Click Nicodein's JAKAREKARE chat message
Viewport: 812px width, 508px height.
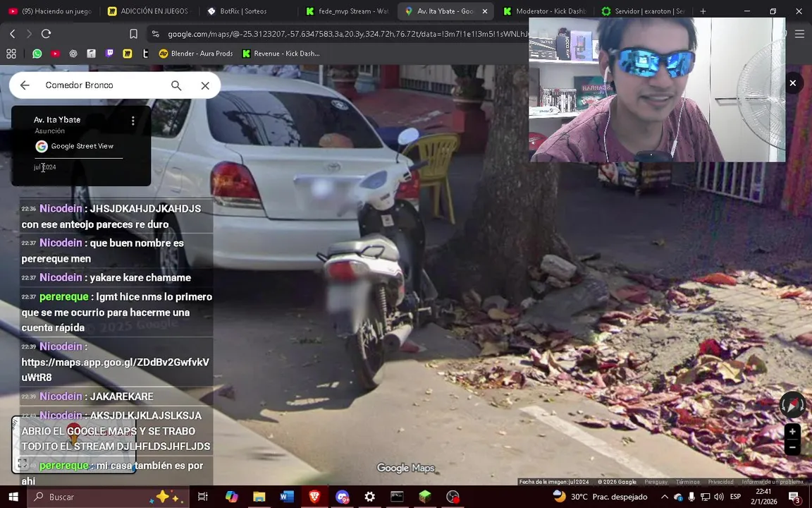pos(97,397)
